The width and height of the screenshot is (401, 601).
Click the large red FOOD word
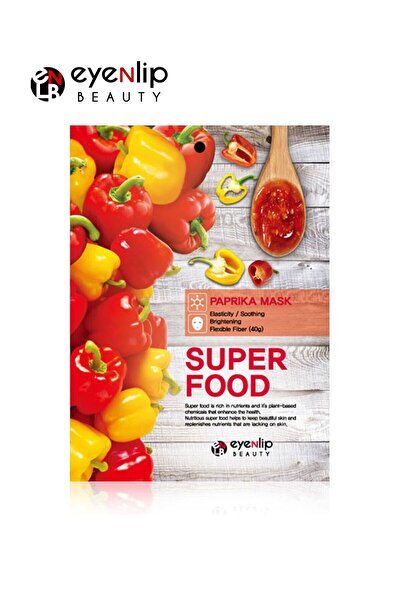pyautogui.click(x=228, y=386)
